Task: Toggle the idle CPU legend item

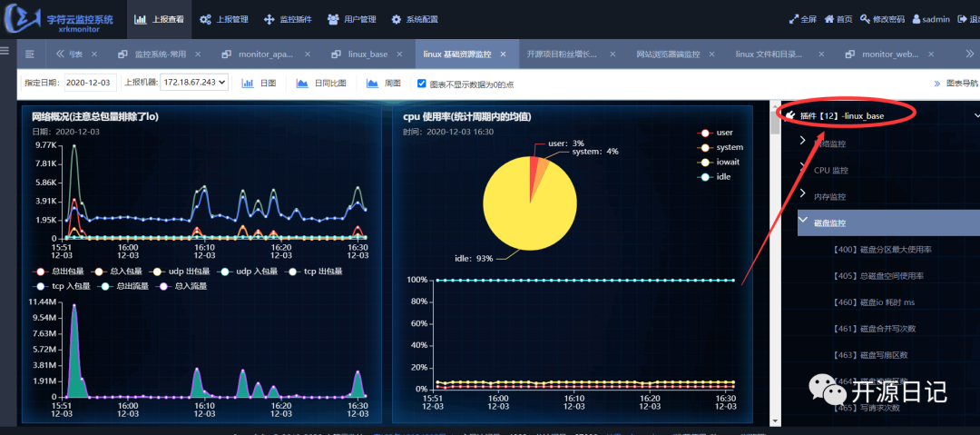Action: click(x=714, y=176)
